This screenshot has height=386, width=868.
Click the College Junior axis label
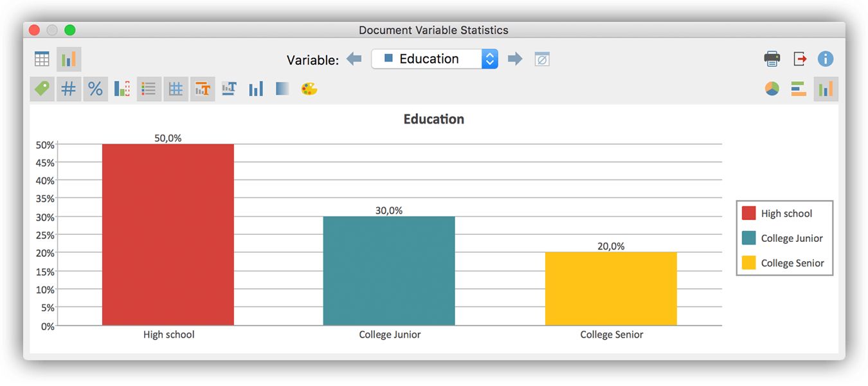(x=390, y=335)
